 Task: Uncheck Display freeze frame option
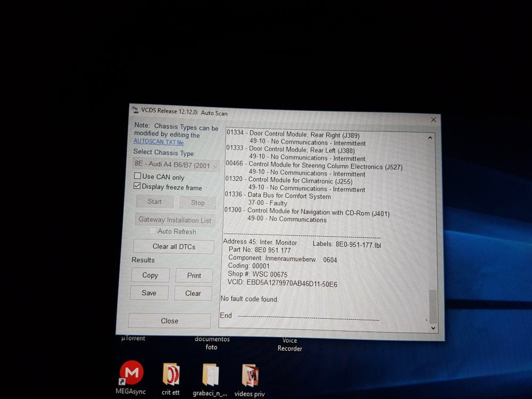click(137, 186)
